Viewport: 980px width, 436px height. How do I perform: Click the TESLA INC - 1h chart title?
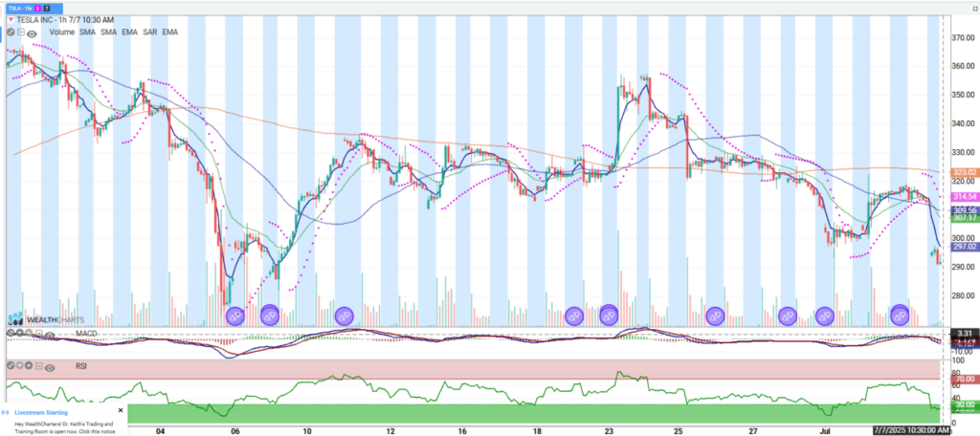click(x=65, y=20)
